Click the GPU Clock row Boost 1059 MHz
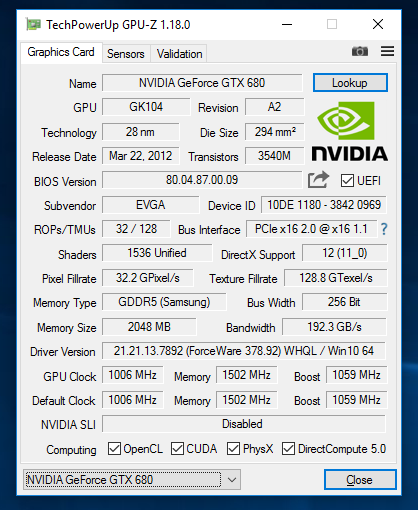Image resolution: width=418 pixels, height=510 pixels. [357, 375]
